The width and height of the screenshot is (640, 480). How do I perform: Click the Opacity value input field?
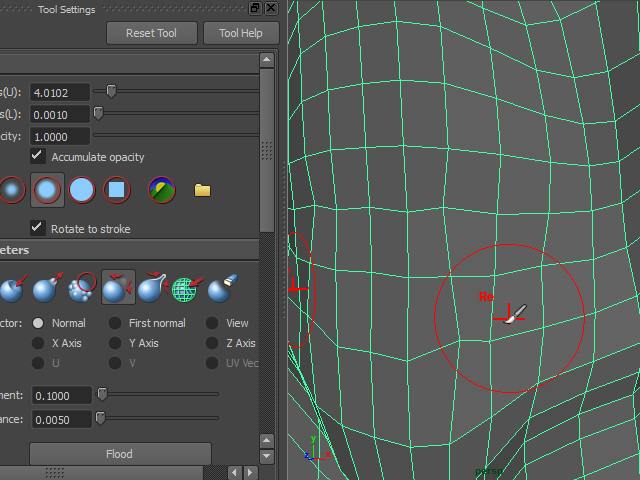pos(60,136)
